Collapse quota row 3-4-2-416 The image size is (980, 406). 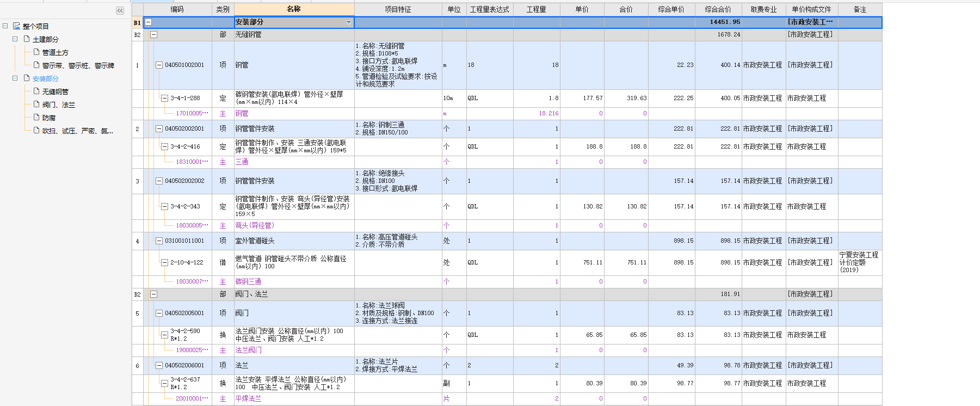[164, 146]
